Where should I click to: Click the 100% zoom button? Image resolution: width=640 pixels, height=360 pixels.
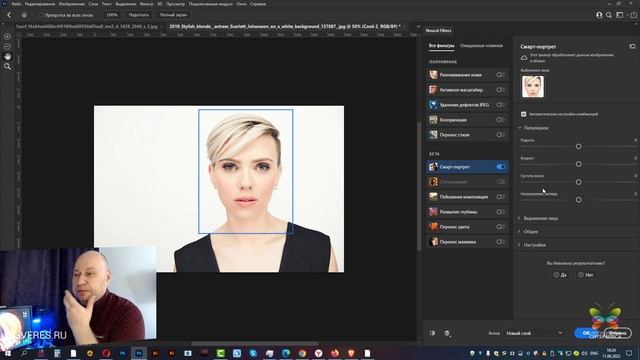pyautogui.click(x=112, y=15)
